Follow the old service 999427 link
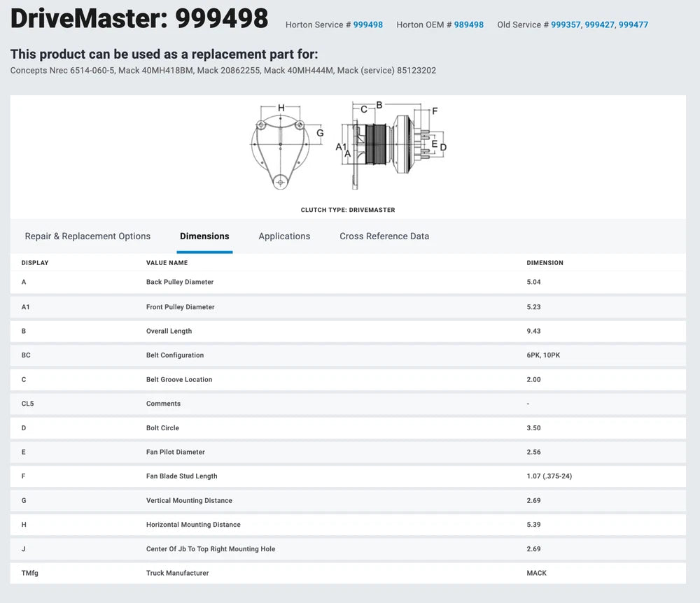The image size is (700, 603). tap(599, 24)
